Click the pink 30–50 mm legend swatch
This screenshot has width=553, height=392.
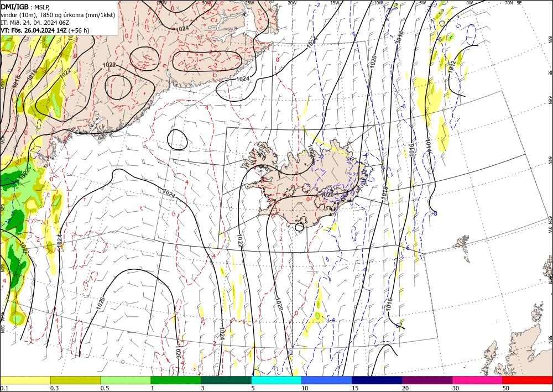click(478, 380)
